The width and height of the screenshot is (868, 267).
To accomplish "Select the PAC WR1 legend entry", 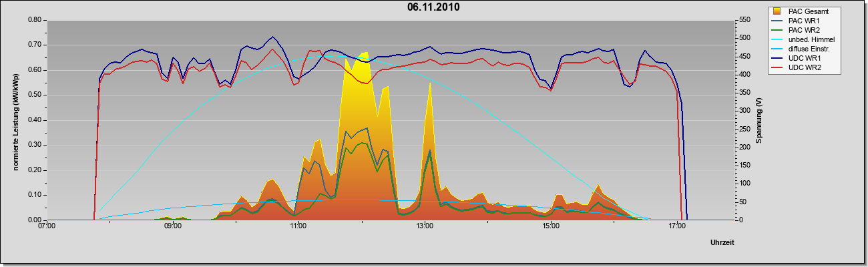I will [803, 21].
